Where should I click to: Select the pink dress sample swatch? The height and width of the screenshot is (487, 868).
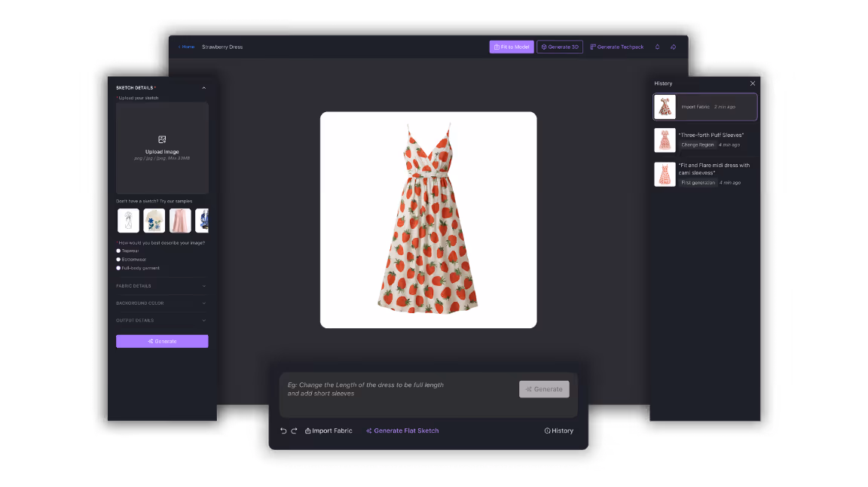pyautogui.click(x=181, y=220)
